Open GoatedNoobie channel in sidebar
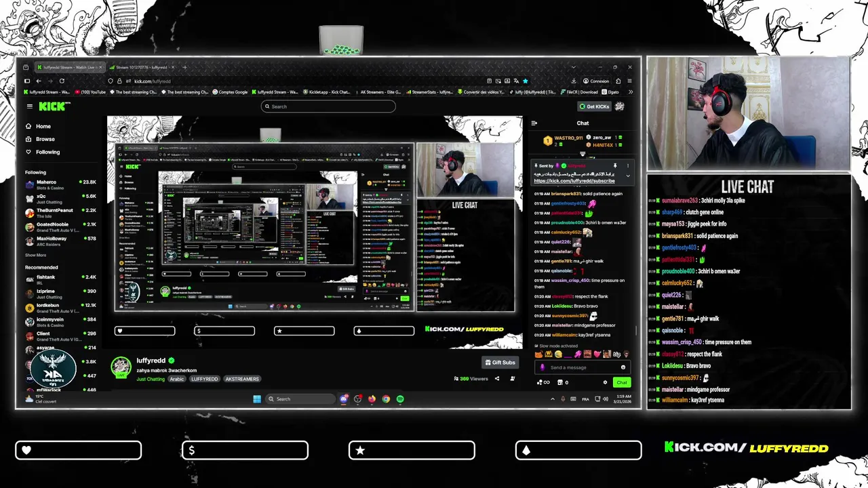This screenshot has height=488, width=868. (61, 227)
